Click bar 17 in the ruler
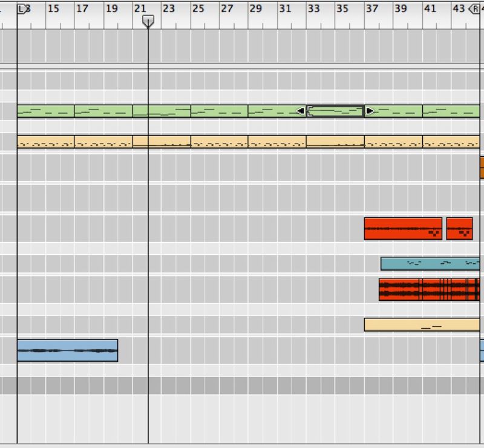Image resolution: width=484 pixels, height=448 pixels. point(82,8)
